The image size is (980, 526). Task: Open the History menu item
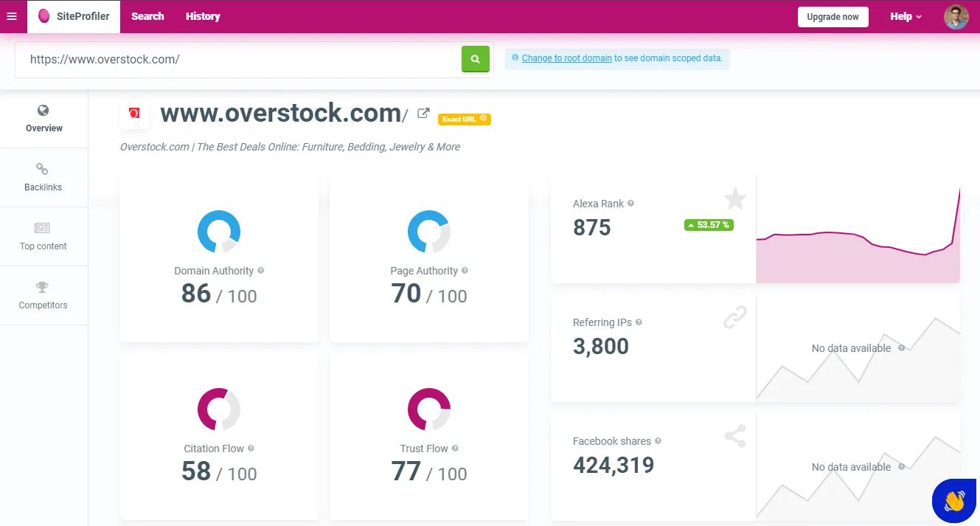[203, 16]
